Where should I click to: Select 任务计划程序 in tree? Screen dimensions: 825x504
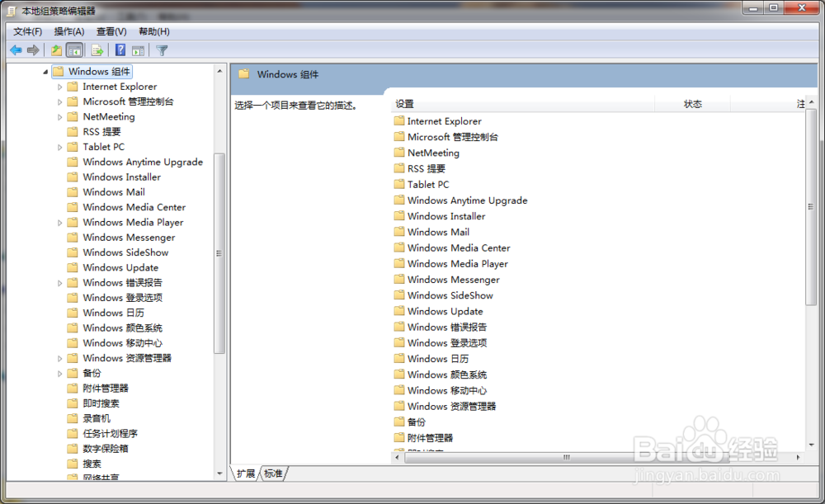click(x=110, y=434)
